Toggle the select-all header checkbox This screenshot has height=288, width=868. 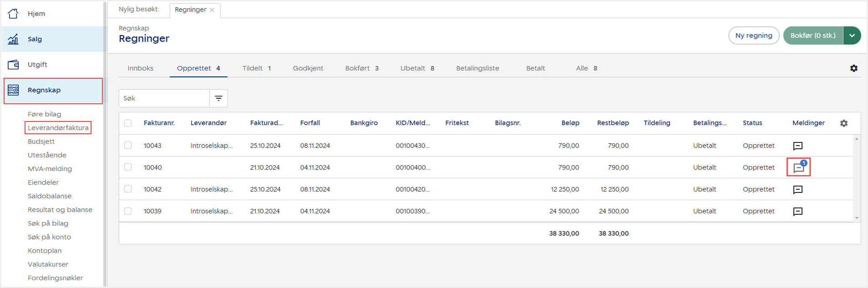128,123
